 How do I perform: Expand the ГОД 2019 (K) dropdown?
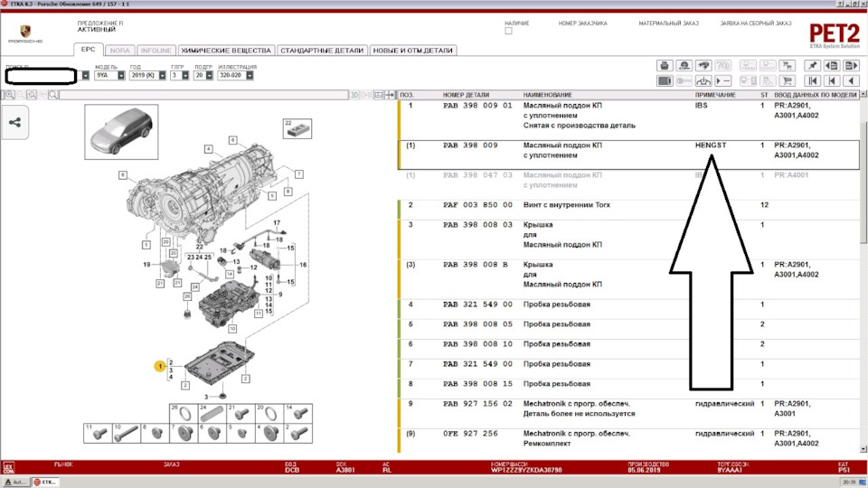pos(162,75)
